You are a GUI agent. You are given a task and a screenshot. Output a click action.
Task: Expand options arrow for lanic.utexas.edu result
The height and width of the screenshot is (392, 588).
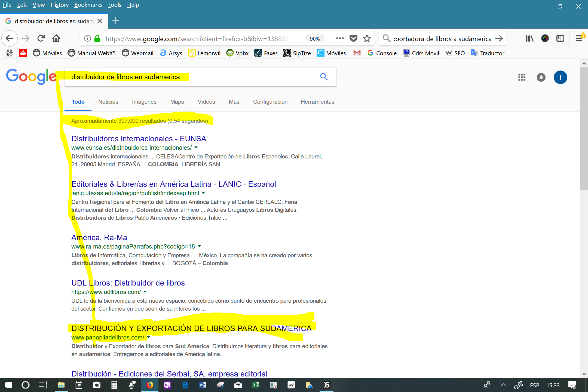pyautogui.click(x=203, y=193)
